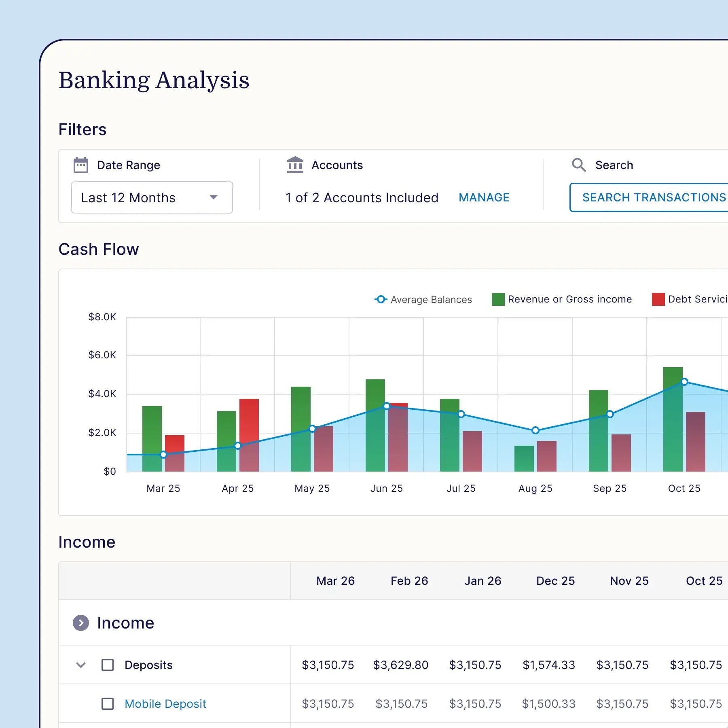This screenshot has width=728, height=728.
Task: Click the magnifying glass Search icon
Action: 579,165
